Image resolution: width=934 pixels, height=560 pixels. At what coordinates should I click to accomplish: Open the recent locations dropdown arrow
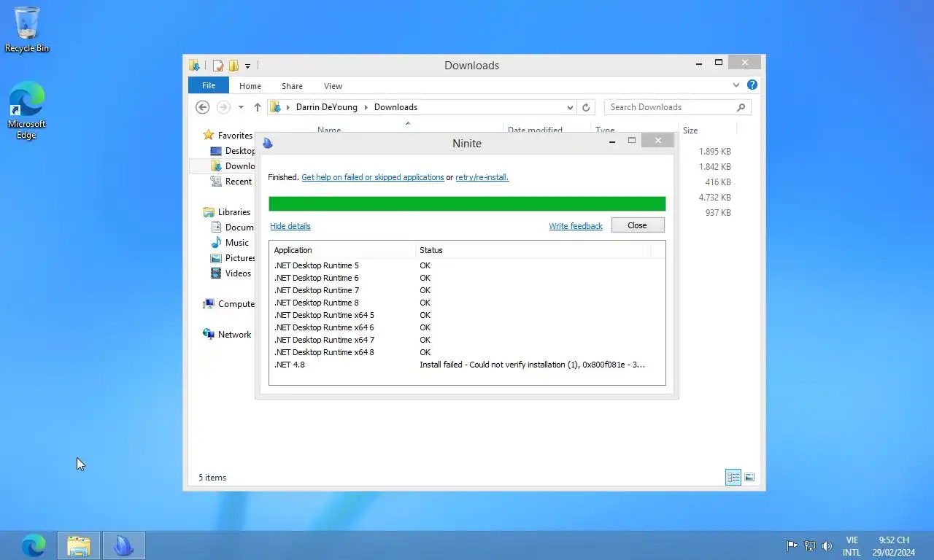[x=241, y=107]
